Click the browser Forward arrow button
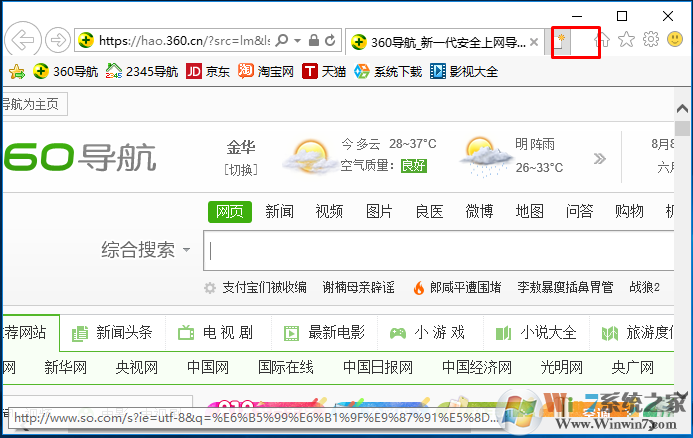693x438 pixels. click(x=58, y=40)
